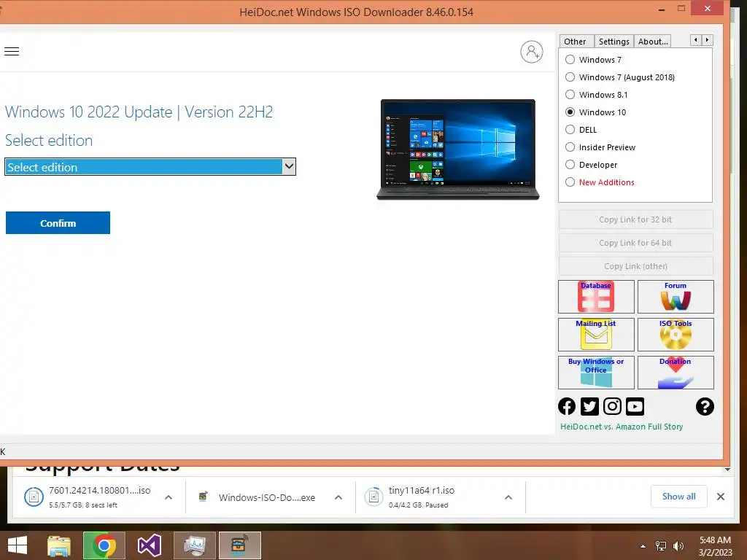This screenshot has width=747, height=560.
Task: Select the DELL radio button
Action: pyautogui.click(x=570, y=130)
